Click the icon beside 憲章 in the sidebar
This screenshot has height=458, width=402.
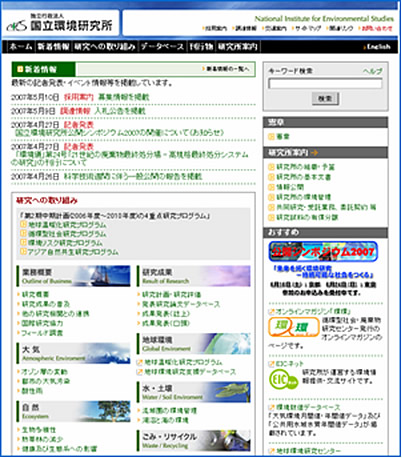tap(271, 136)
